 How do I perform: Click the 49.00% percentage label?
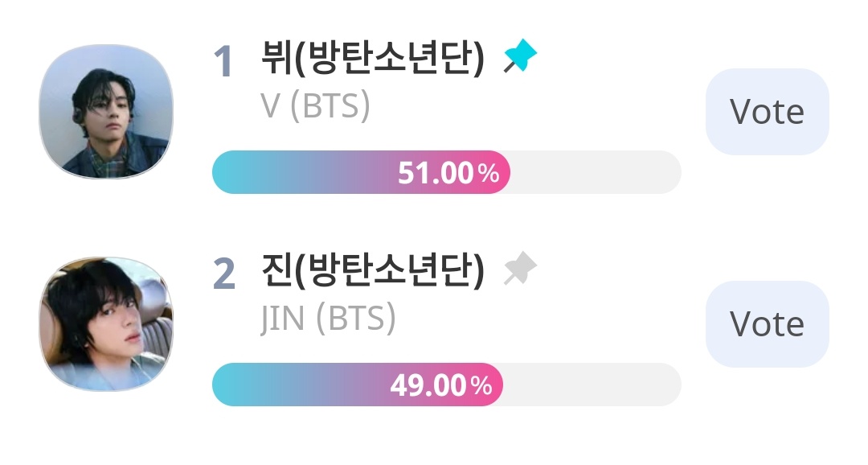(441, 385)
